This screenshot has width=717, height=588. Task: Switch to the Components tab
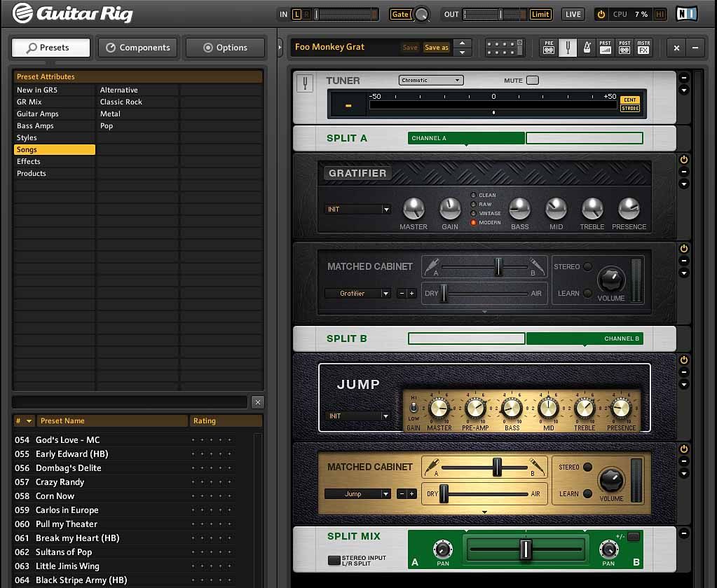[x=137, y=48]
